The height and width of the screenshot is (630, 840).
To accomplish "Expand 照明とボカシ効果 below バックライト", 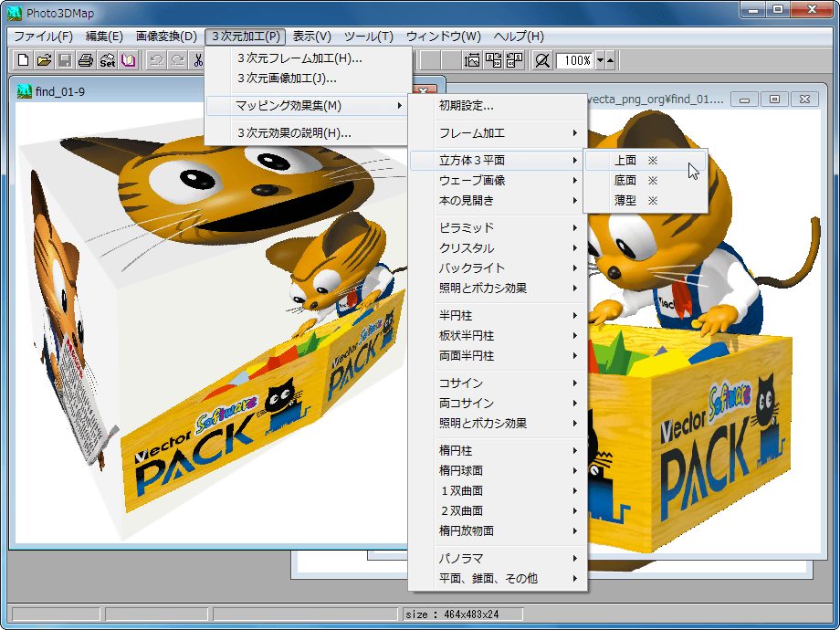I will (498, 289).
